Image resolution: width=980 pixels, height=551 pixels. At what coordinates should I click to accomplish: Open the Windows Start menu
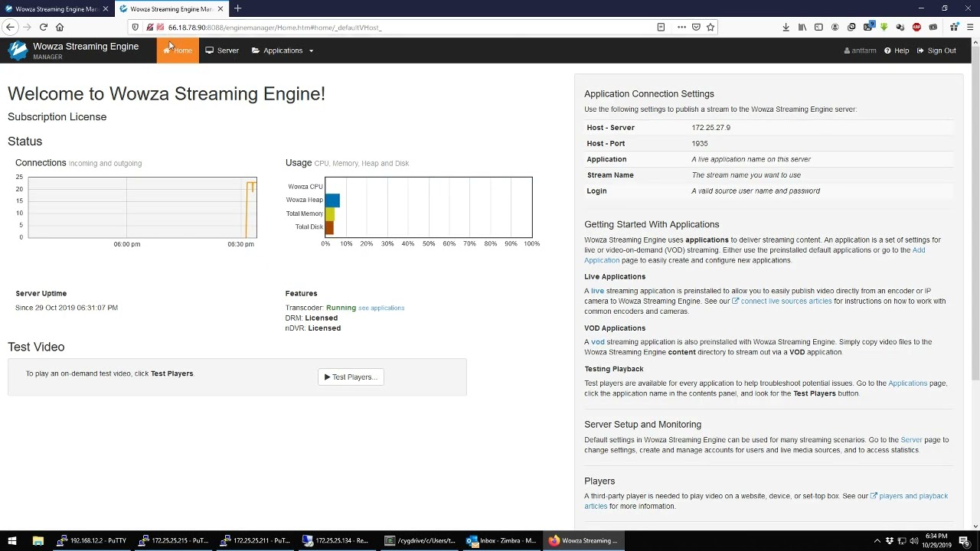point(11,540)
